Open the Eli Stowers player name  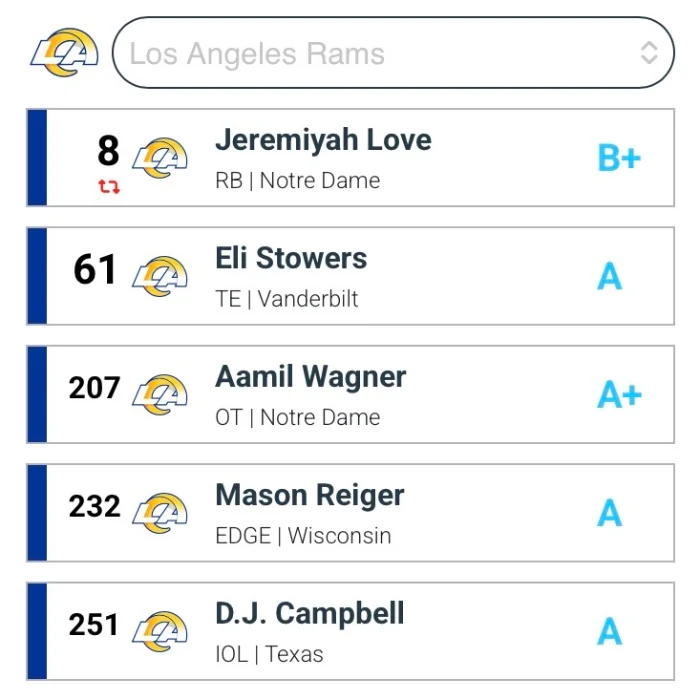(x=291, y=258)
